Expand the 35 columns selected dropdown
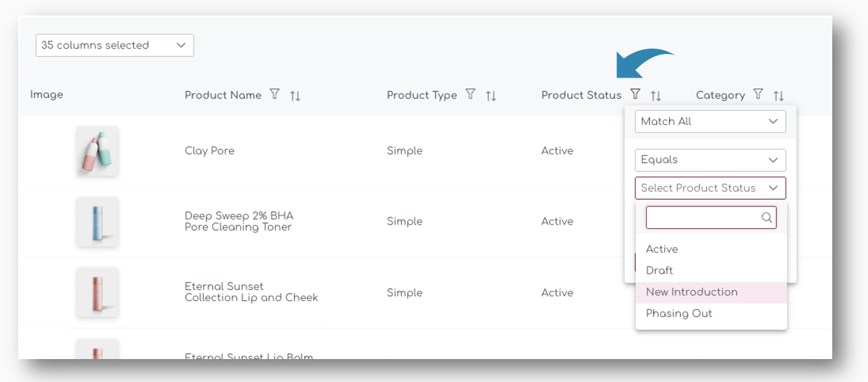The height and width of the screenshot is (382, 868). pyautogui.click(x=115, y=45)
